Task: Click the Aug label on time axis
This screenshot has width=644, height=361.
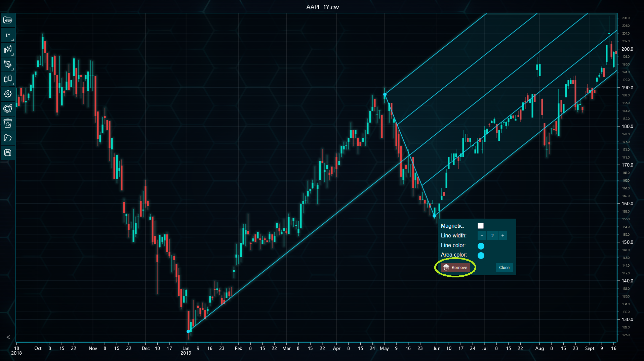Action: 539,348
